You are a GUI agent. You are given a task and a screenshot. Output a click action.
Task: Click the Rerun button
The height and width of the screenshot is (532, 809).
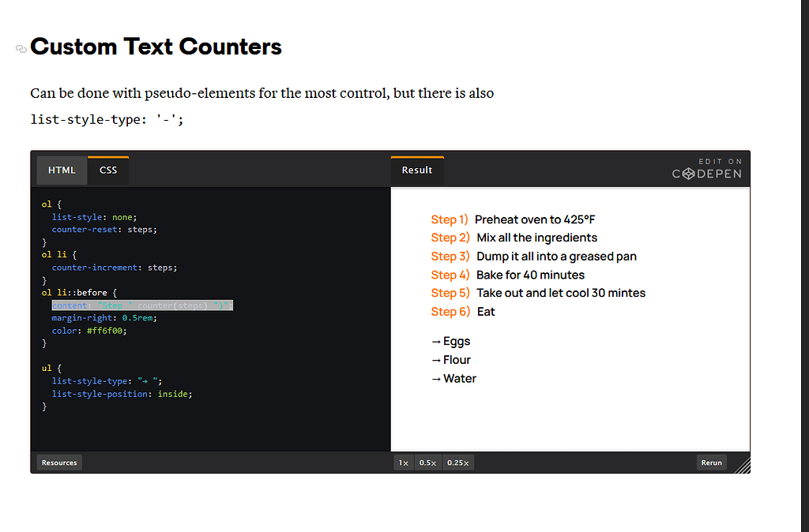(711, 463)
